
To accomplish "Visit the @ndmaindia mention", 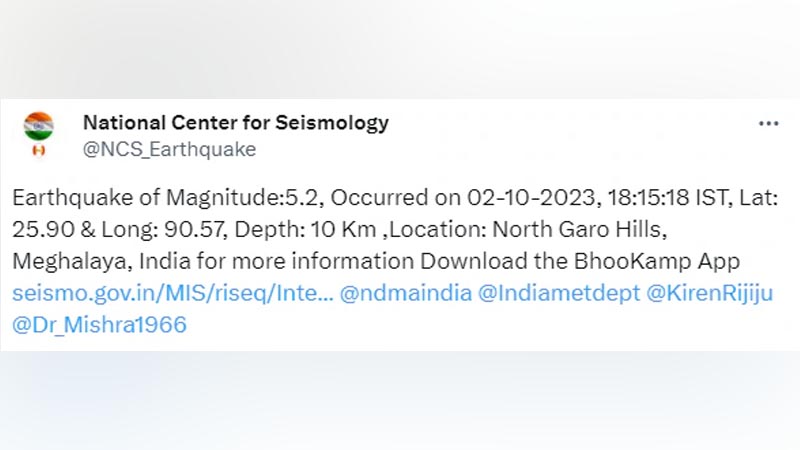I will pyautogui.click(x=406, y=293).
